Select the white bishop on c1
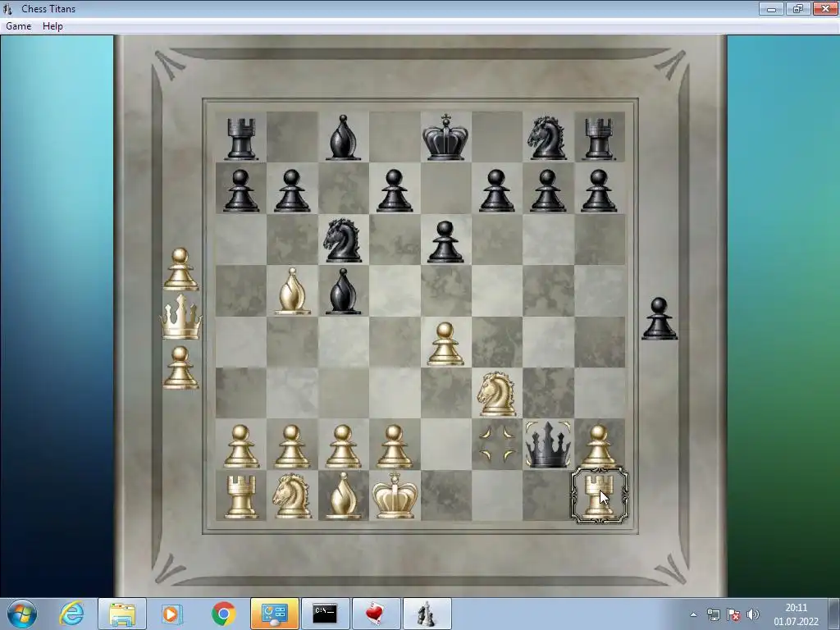Image resolution: width=840 pixels, height=630 pixels. [343, 495]
